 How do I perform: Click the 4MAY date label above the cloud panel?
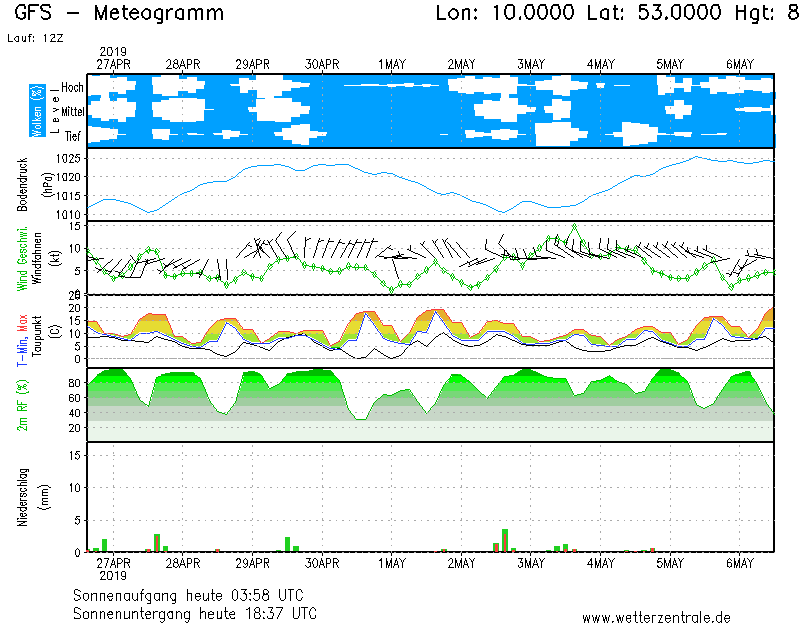pyautogui.click(x=601, y=64)
